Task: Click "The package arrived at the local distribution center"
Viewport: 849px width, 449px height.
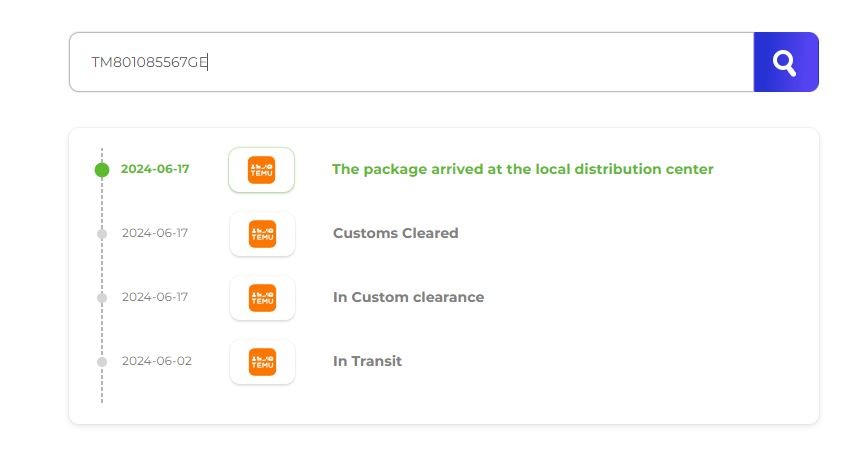Action: pos(522,169)
